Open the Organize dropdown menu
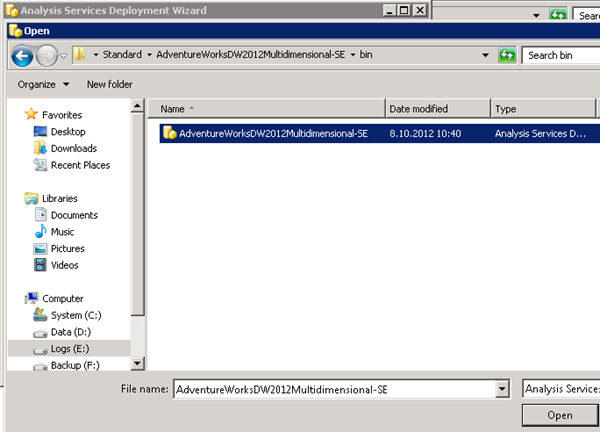The image size is (600, 432). click(x=44, y=84)
